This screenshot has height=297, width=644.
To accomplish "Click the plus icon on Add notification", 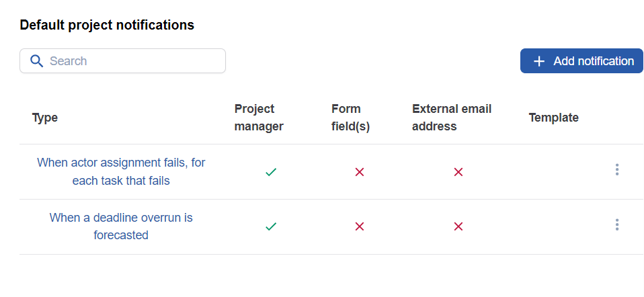I will point(538,61).
